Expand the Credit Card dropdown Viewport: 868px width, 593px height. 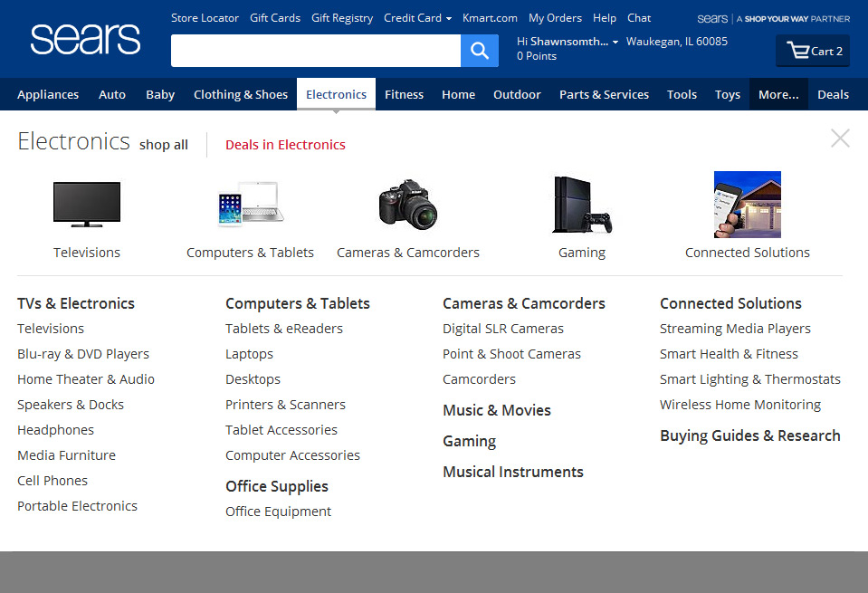(x=417, y=18)
